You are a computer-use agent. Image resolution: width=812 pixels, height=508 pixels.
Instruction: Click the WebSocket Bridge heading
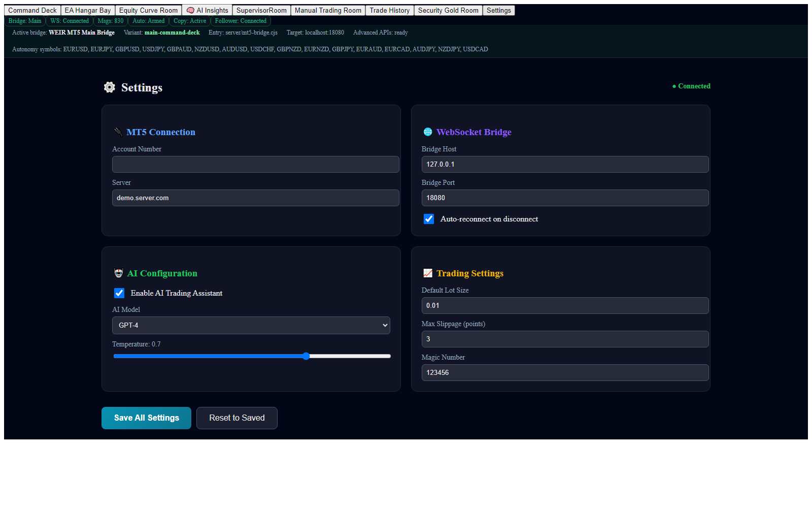click(474, 132)
